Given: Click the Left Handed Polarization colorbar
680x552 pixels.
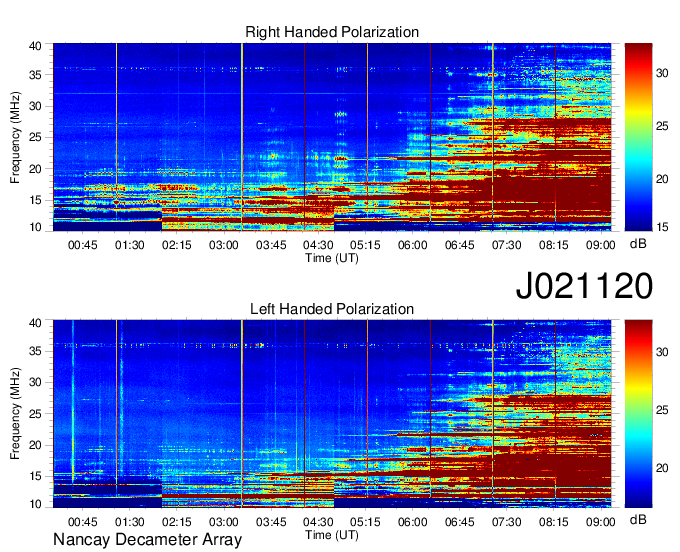Looking at the screenshot, I should (638, 414).
